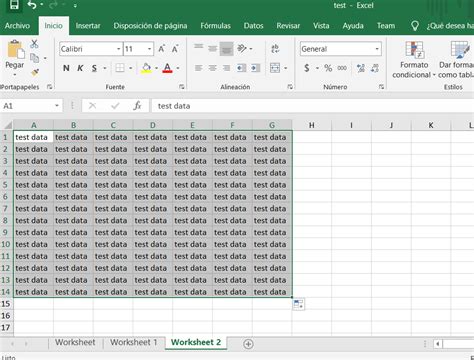
Task: Click the increase indent icon
Action: pyautogui.click(x=255, y=68)
